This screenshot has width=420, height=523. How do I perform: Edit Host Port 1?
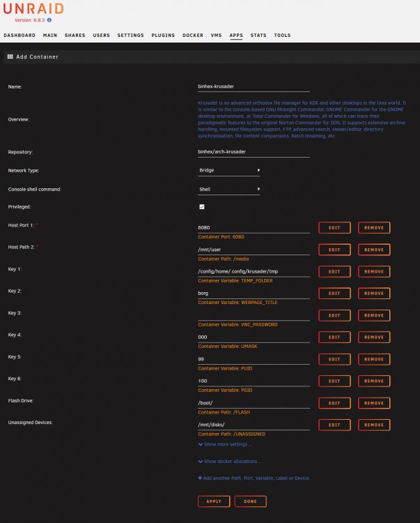point(334,228)
